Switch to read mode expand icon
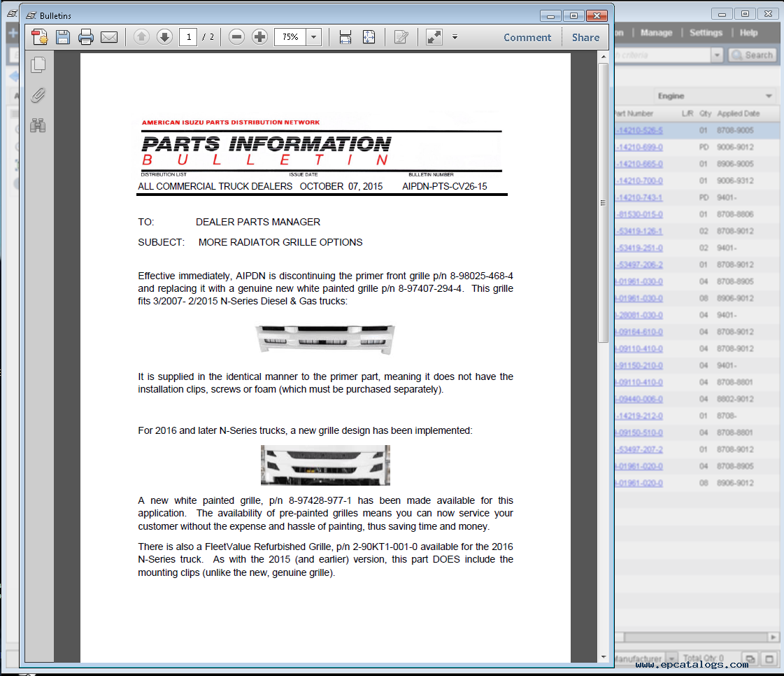This screenshot has height=676, width=784. (x=434, y=37)
